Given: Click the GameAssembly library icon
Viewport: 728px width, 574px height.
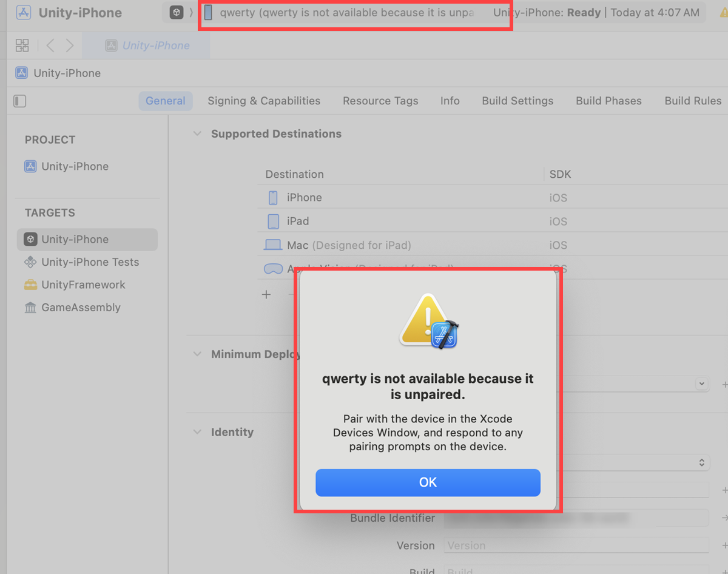Looking at the screenshot, I should click(30, 308).
